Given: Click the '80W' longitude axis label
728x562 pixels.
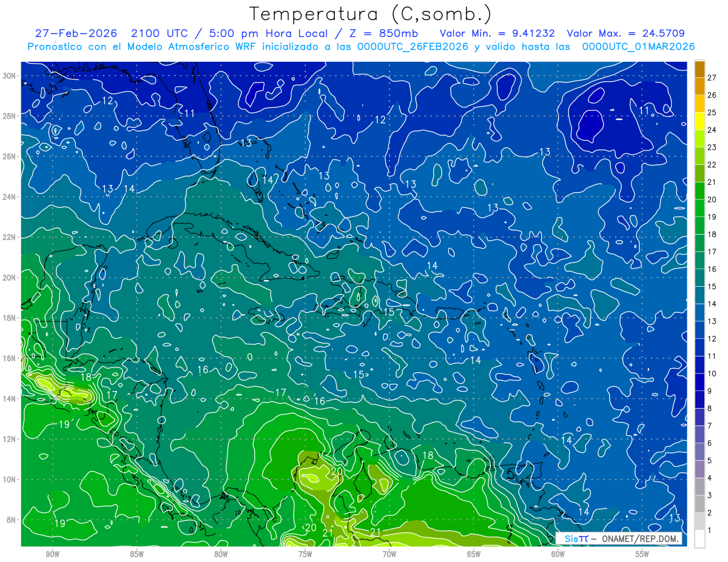Looking at the screenshot, I should click(x=221, y=554).
